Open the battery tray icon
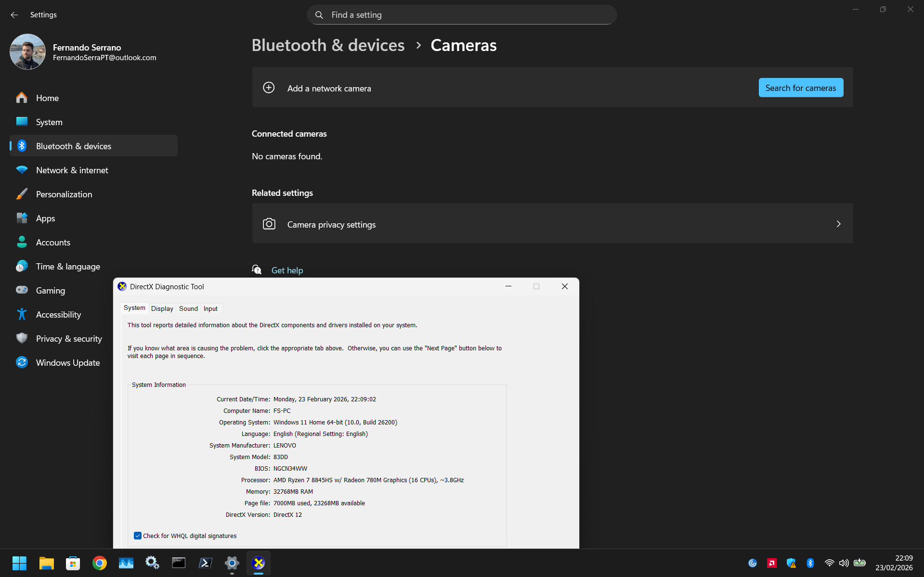 click(x=859, y=563)
